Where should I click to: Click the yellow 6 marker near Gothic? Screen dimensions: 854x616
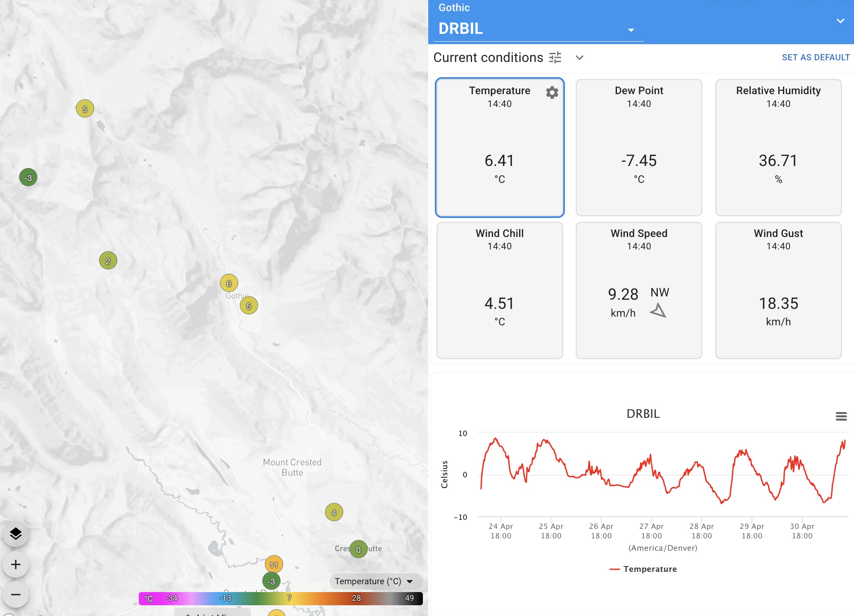tap(229, 283)
